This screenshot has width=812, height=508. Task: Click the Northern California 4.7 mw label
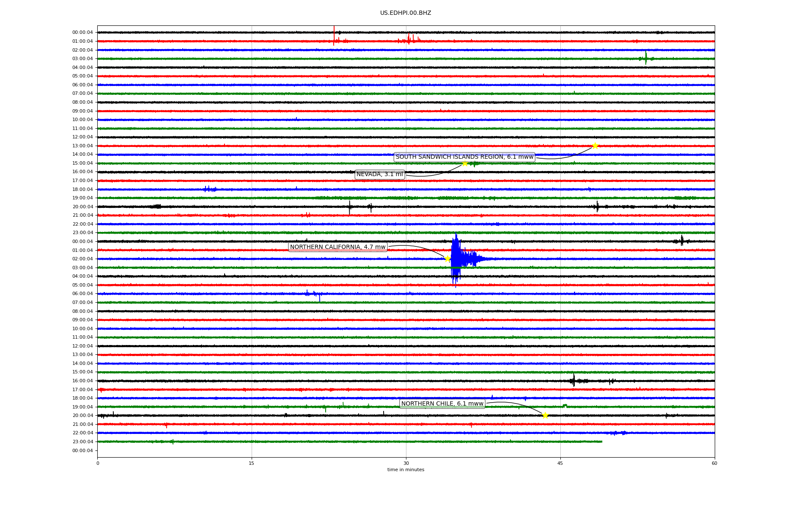[338, 247]
